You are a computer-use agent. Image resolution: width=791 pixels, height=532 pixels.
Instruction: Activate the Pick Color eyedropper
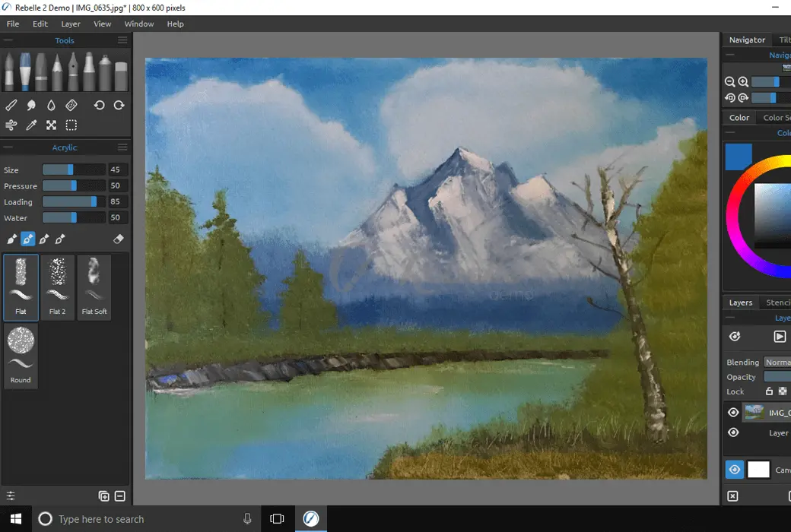pyautogui.click(x=31, y=125)
